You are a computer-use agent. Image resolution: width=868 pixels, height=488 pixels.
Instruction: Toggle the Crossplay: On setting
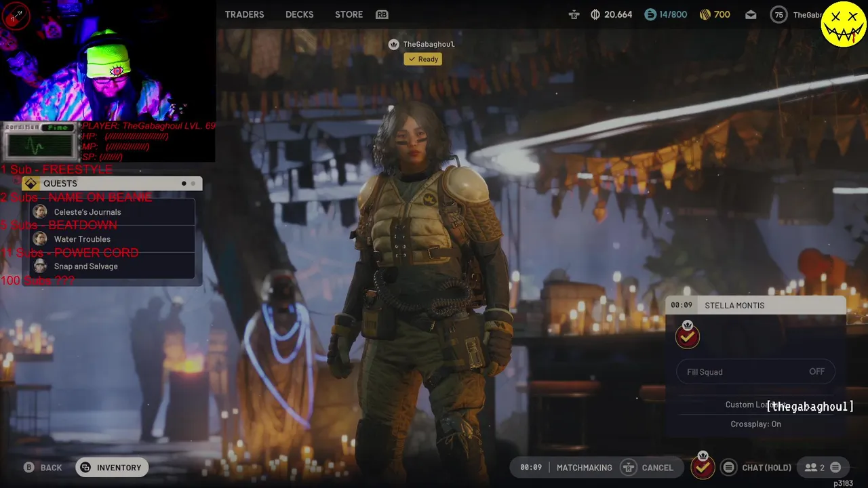point(756,424)
